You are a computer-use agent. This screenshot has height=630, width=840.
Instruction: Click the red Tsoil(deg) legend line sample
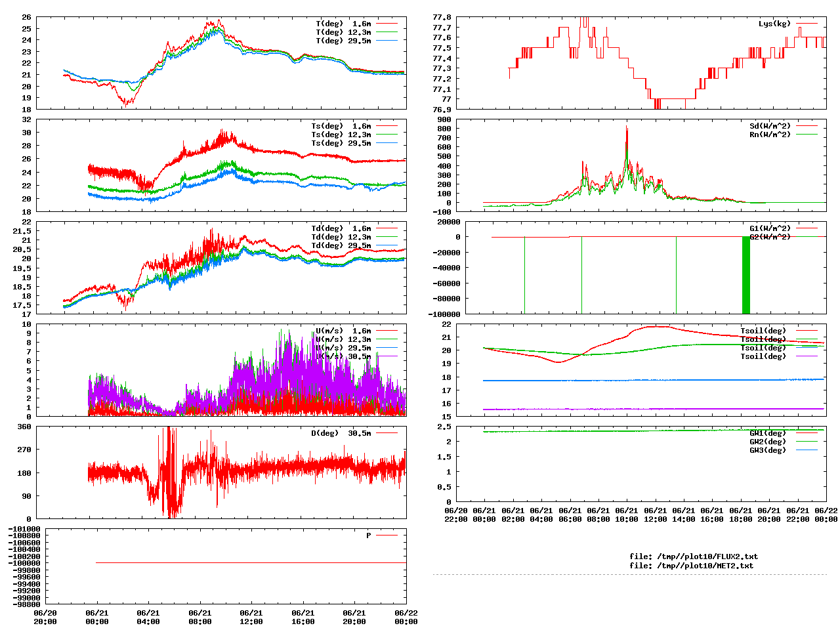807,331
